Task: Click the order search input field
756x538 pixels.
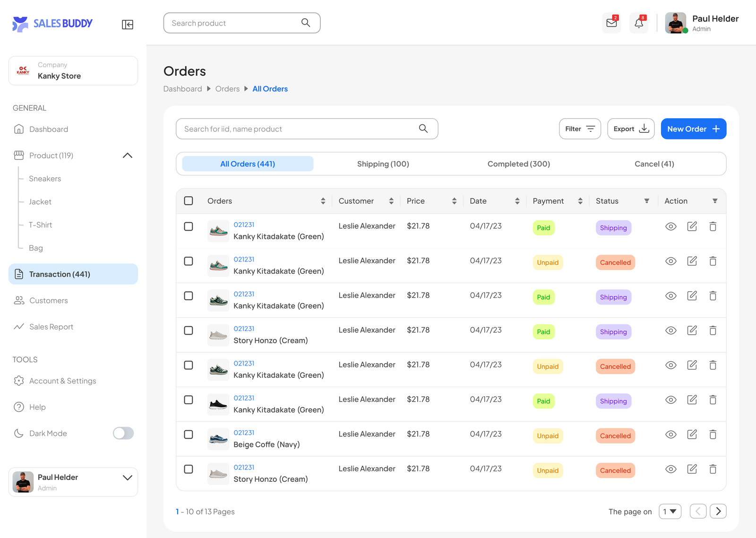Action: (298, 129)
